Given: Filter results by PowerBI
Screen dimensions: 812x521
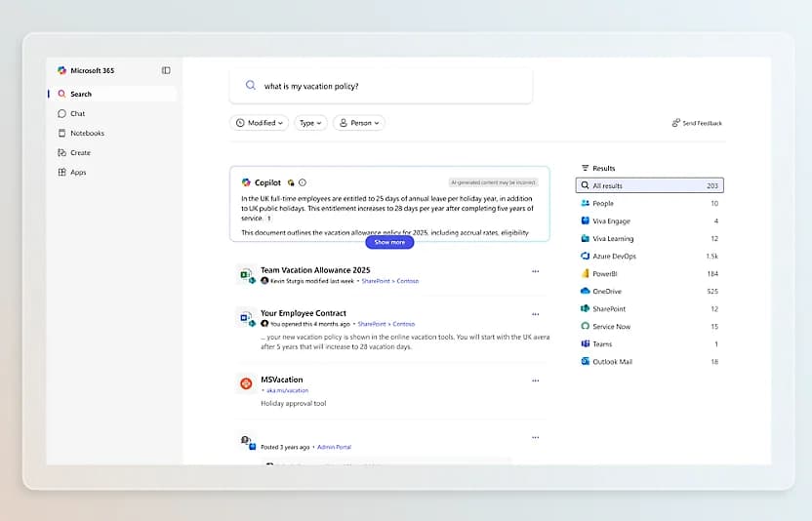Looking at the screenshot, I should click(649, 273).
